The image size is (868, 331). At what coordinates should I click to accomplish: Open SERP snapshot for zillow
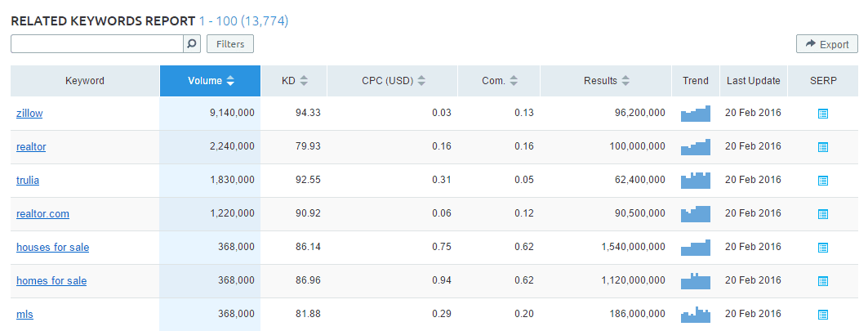(823, 114)
